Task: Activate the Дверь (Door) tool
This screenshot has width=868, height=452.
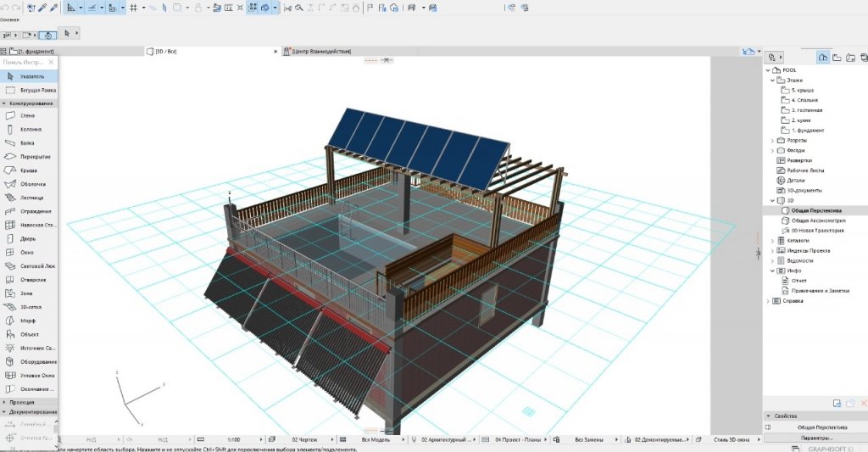Action: pyautogui.click(x=27, y=238)
